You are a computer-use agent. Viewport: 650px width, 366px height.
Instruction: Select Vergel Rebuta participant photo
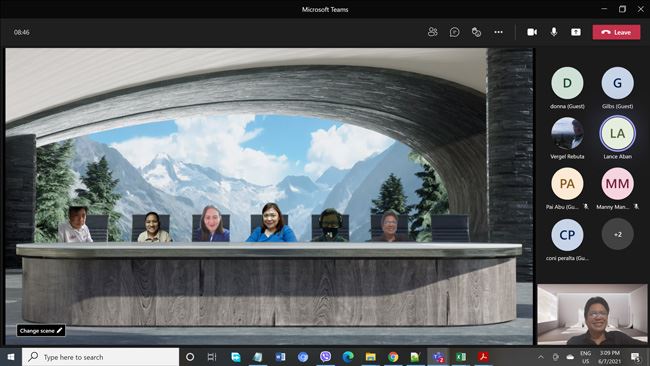[567, 133]
